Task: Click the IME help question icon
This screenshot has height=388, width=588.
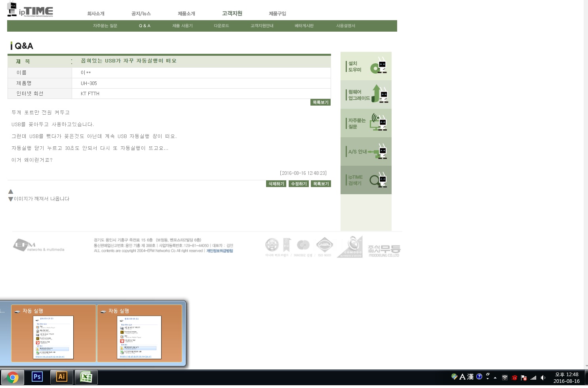Action: 479,377
